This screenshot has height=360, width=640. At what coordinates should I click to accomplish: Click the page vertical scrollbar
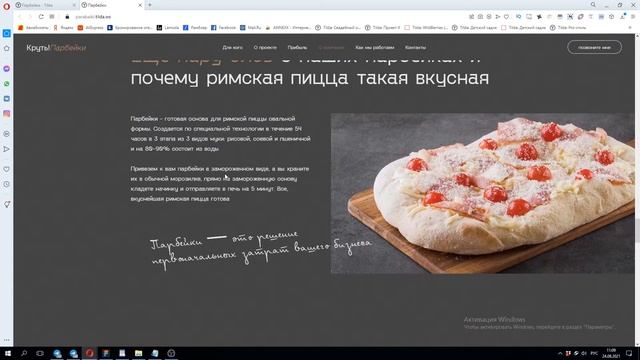[x=637, y=190]
